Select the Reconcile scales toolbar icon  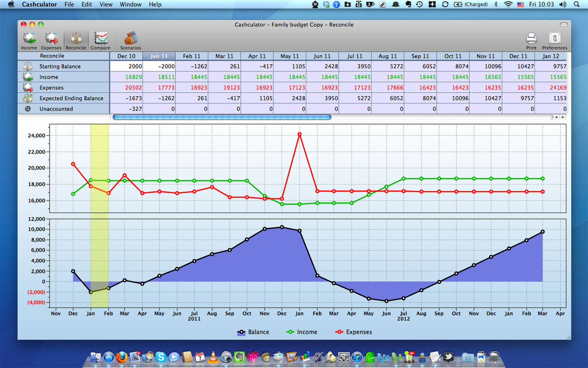tap(76, 41)
